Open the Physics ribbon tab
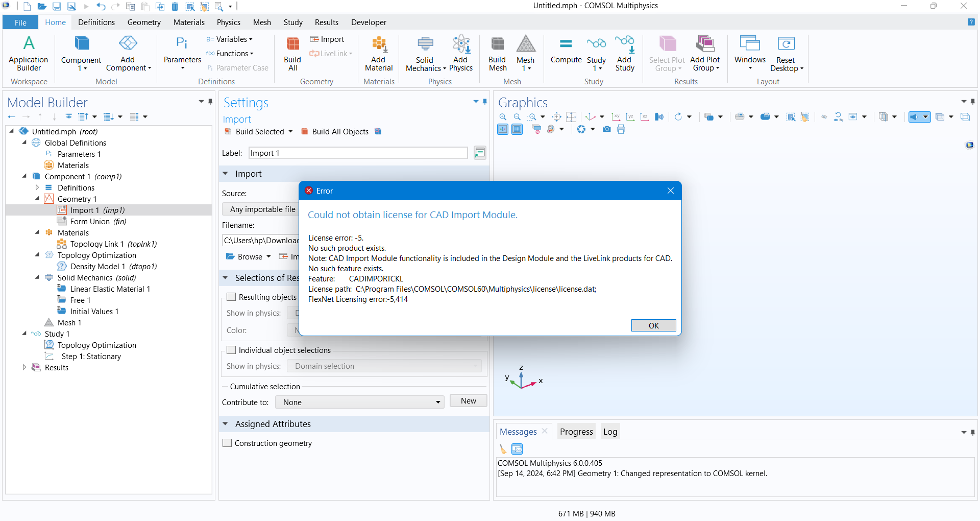980x521 pixels. (x=229, y=22)
